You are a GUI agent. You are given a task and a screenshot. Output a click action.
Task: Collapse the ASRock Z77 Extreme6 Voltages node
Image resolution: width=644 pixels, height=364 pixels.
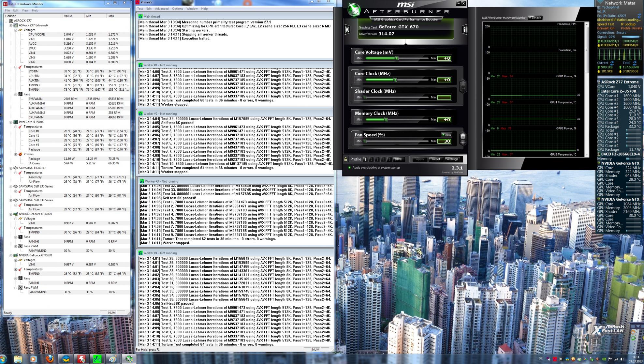coord(15,30)
